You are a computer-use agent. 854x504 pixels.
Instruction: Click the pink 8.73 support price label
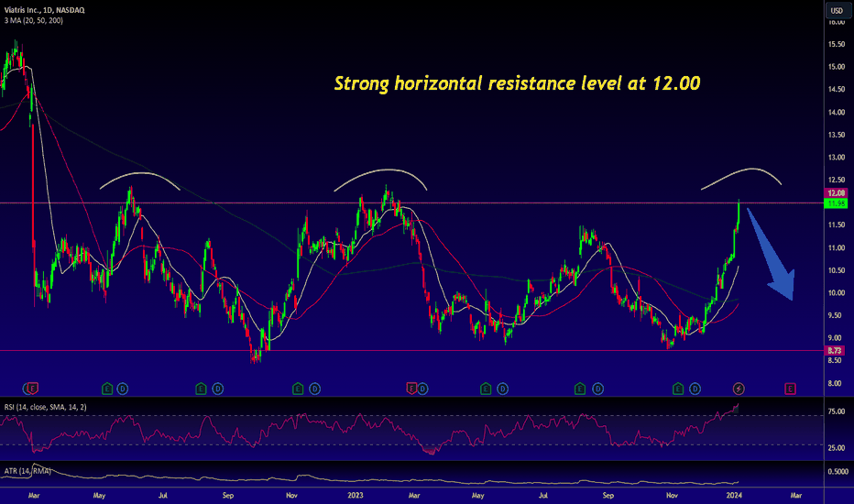(x=835, y=350)
